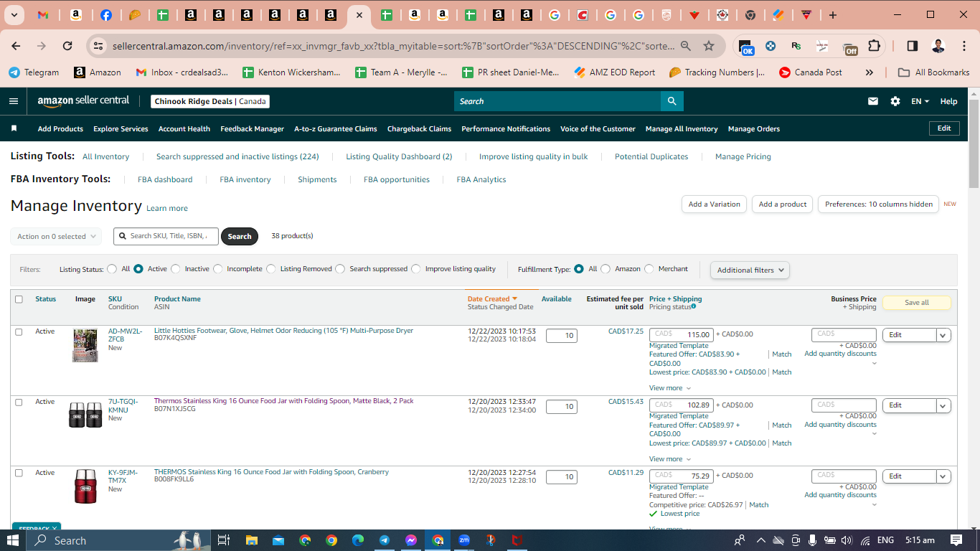Open the Add Products menu item
Viewport: 980px width, 551px height.
click(60, 129)
